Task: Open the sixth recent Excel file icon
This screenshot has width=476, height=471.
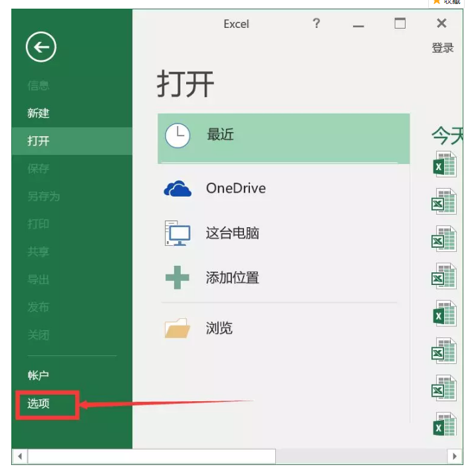Action: pos(444,351)
